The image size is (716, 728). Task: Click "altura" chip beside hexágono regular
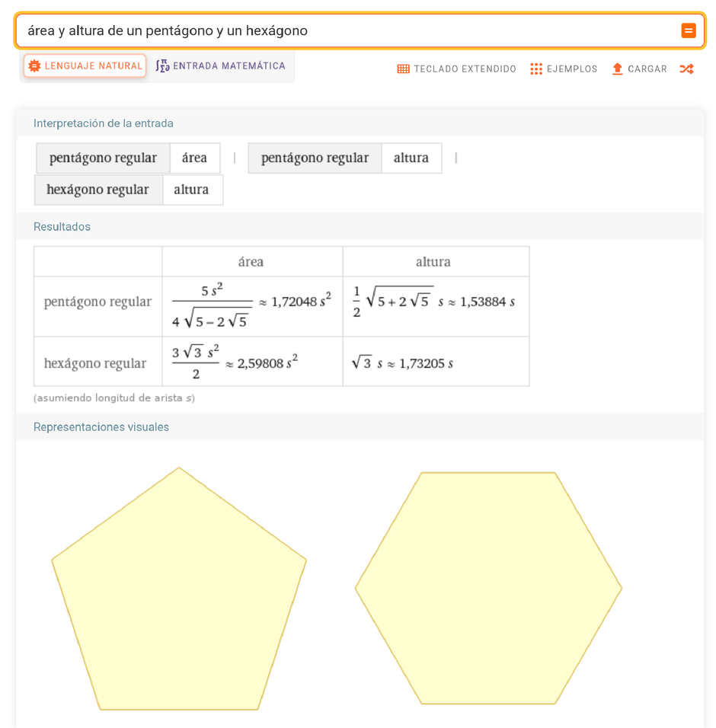tap(191, 190)
